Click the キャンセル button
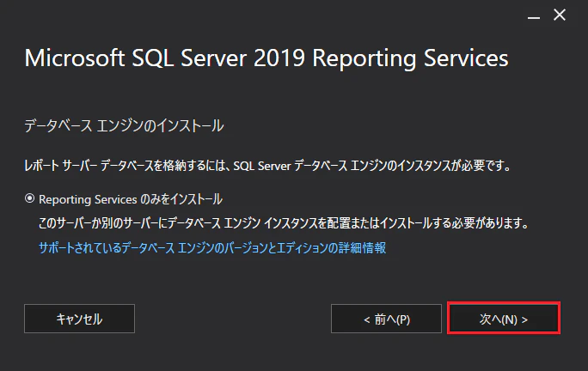This screenshot has width=588, height=371. pos(79,319)
